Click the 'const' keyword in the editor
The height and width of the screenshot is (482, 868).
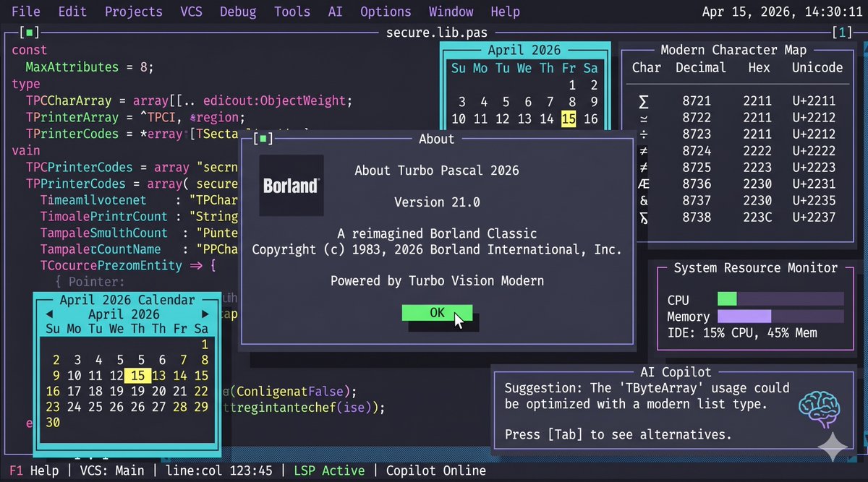[x=29, y=51]
